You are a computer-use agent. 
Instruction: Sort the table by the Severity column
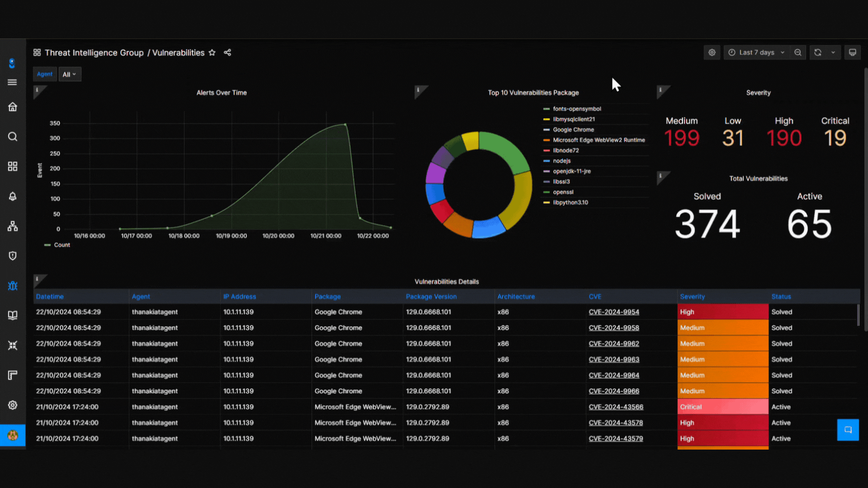(x=692, y=296)
